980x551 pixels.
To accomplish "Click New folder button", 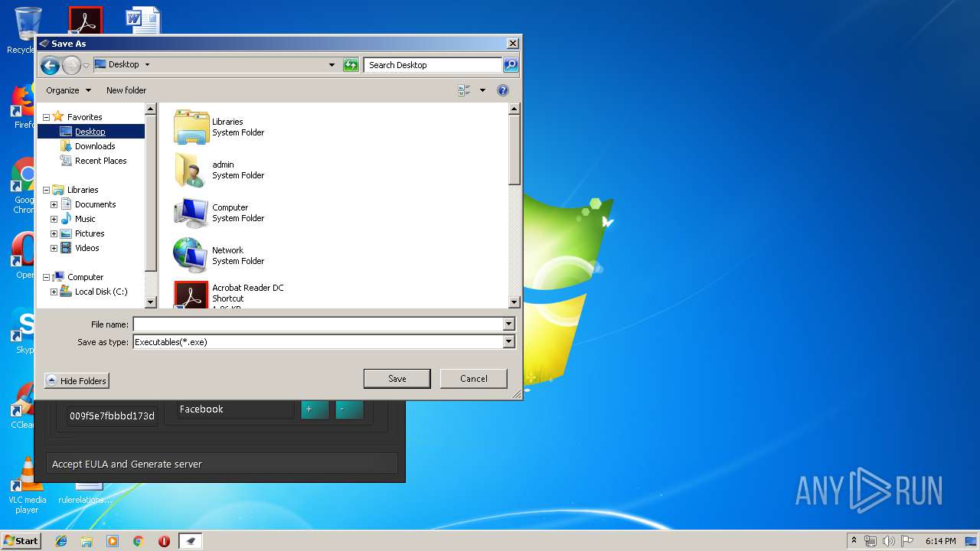I will point(126,90).
